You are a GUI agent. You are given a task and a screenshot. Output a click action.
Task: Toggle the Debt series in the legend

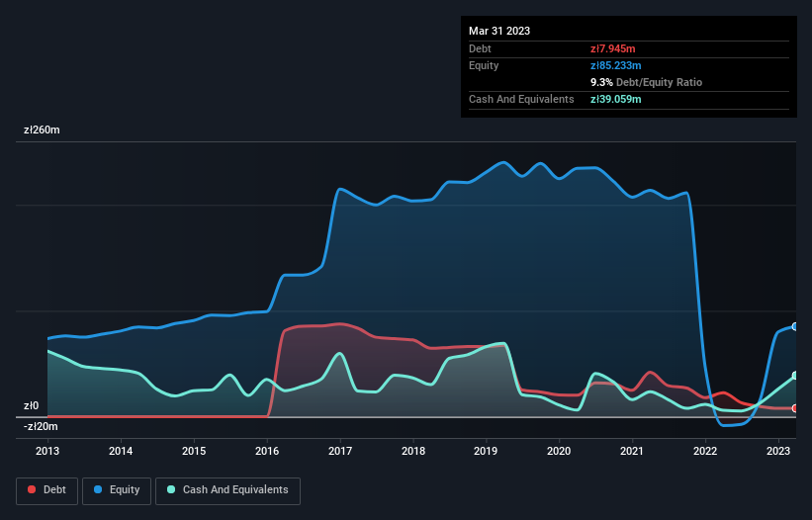(x=46, y=490)
